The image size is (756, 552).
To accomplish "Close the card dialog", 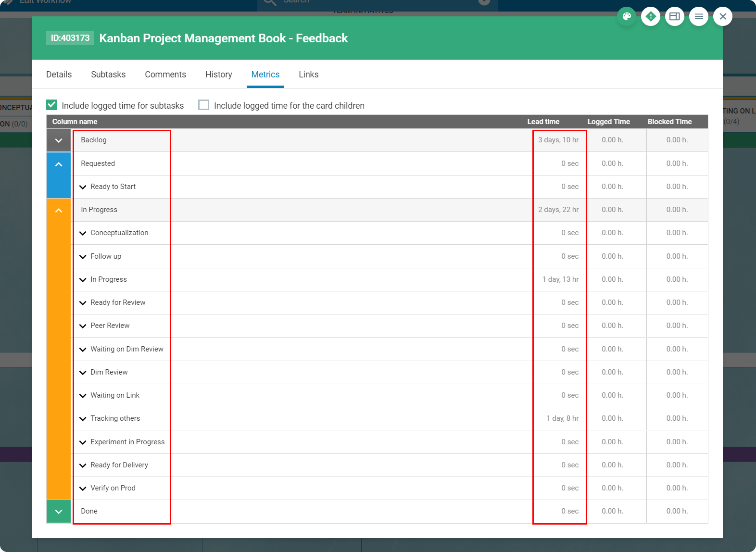I will (x=723, y=16).
